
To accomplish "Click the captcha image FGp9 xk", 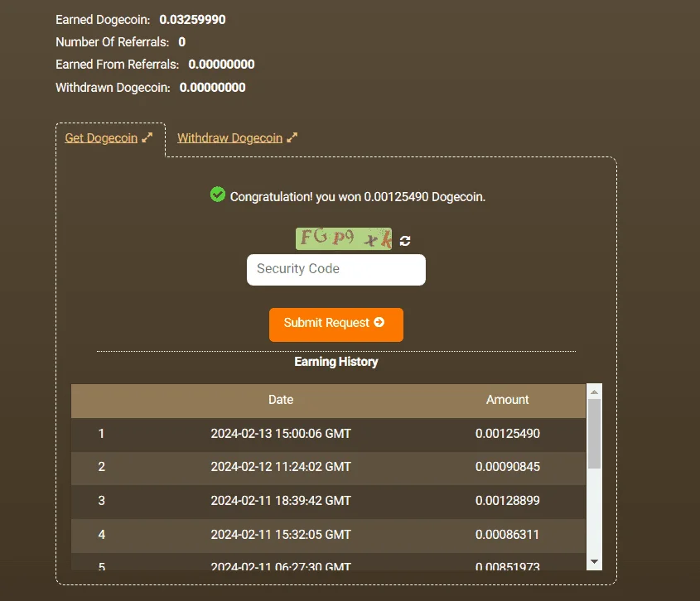I will point(344,238).
